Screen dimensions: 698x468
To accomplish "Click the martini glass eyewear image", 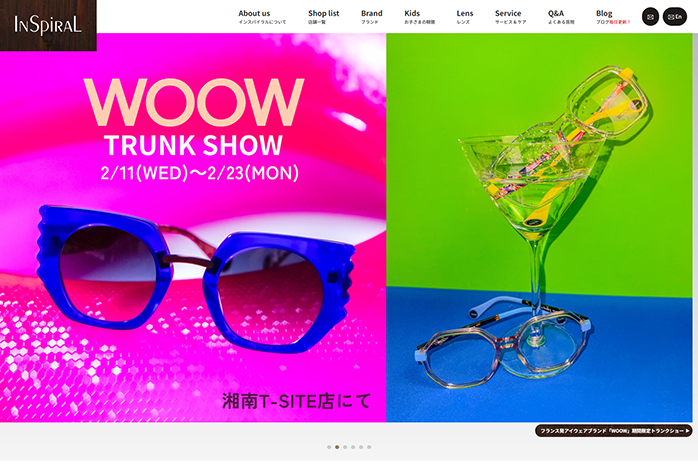I will [x=540, y=230].
